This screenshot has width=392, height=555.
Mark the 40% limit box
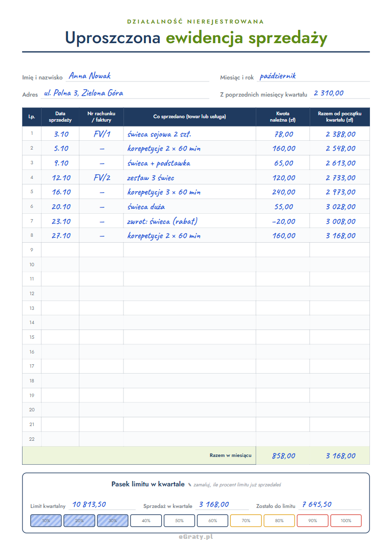pyautogui.click(x=146, y=521)
